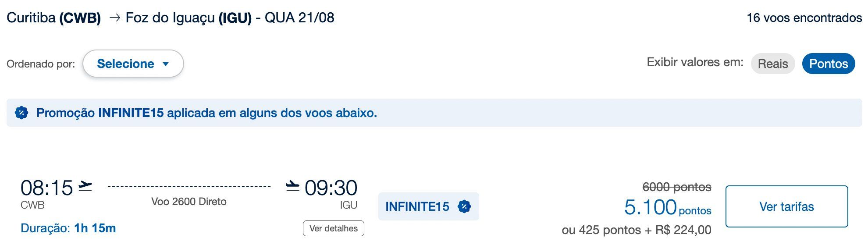The height and width of the screenshot is (245, 868).
Task: Click the takeoff airplane icon beside 08:15
Action: (x=85, y=186)
